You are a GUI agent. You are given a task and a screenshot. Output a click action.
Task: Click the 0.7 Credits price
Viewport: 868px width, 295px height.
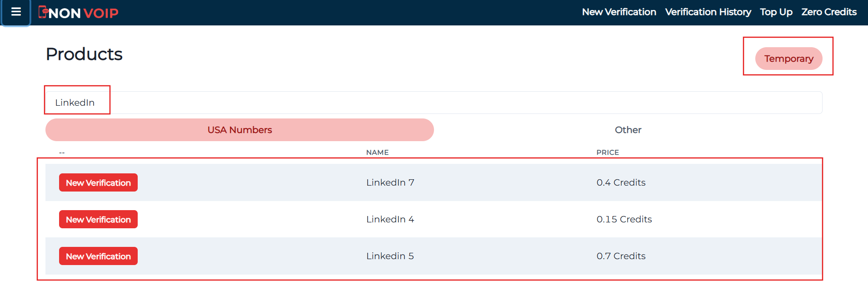click(621, 256)
